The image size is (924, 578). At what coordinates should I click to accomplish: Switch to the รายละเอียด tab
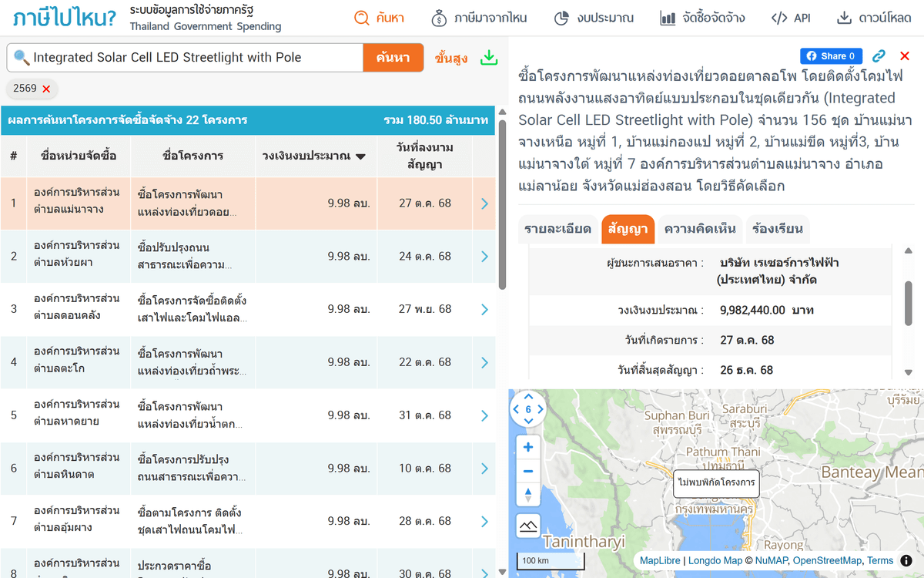[x=557, y=229]
